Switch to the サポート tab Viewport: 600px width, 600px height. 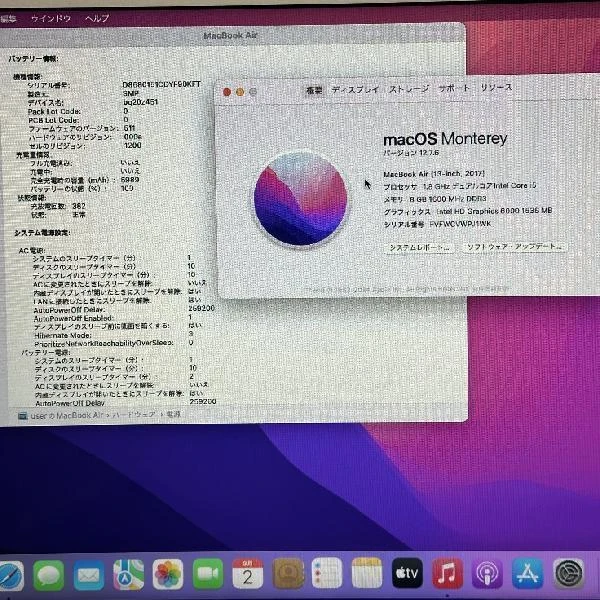click(454, 88)
